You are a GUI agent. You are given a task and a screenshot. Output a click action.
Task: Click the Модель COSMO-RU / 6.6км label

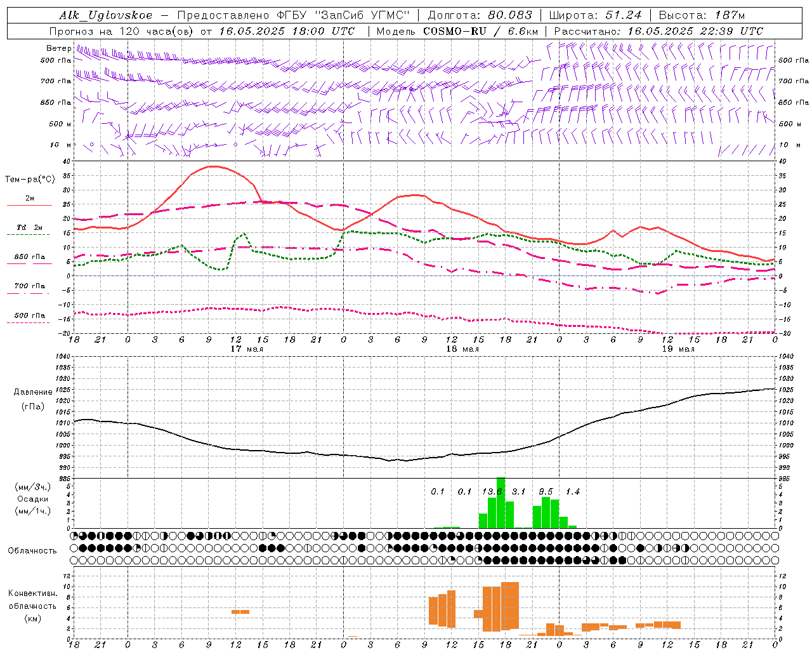click(457, 31)
